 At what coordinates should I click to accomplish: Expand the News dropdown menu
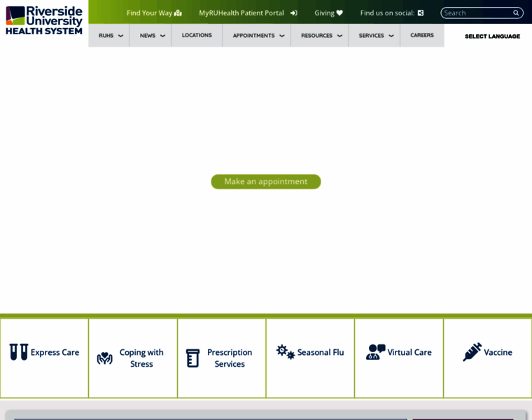click(x=152, y=36)
